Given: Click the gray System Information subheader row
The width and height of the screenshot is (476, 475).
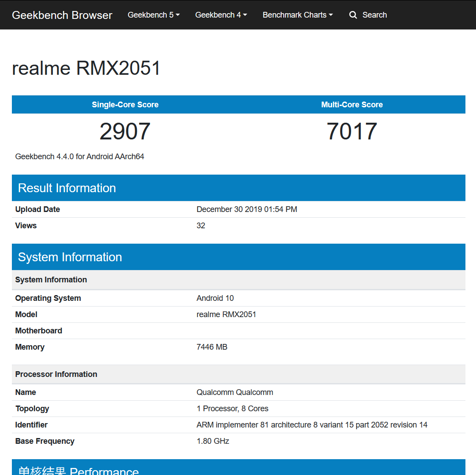Looking at the screenshot, I should point(238,280).
